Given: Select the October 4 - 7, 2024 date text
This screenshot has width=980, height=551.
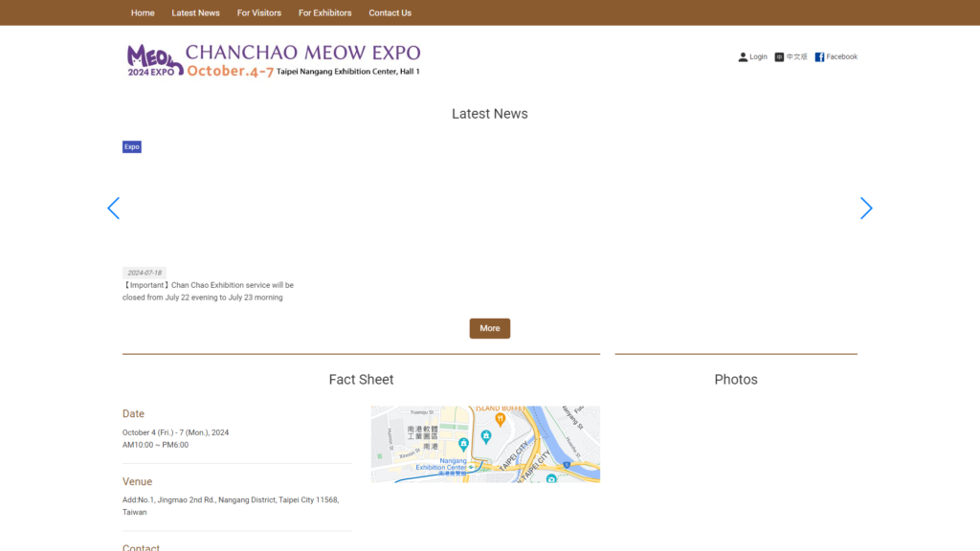Looking at the screenshot, I should pyautogui.click(x=176, y=432).
